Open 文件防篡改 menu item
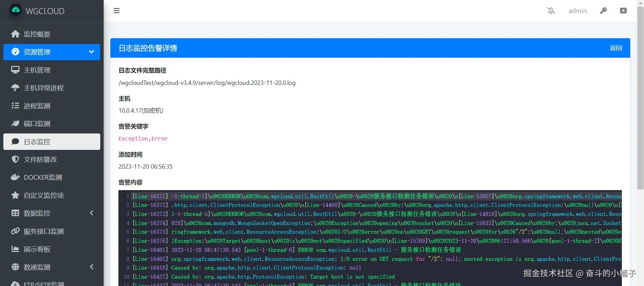644x286 pixels. [52, 159]
